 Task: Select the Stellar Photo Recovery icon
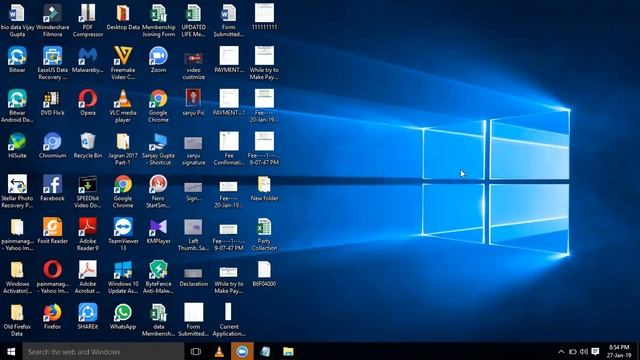pyautogui.click(x=17, y=191)
